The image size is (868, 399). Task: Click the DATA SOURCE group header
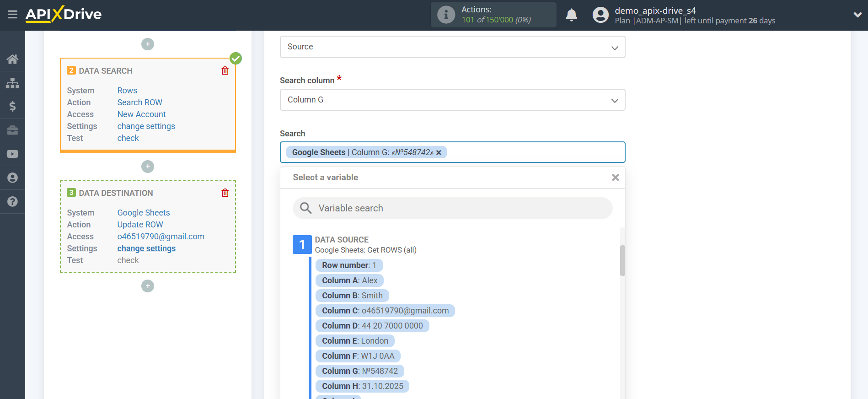pos(342,240)
